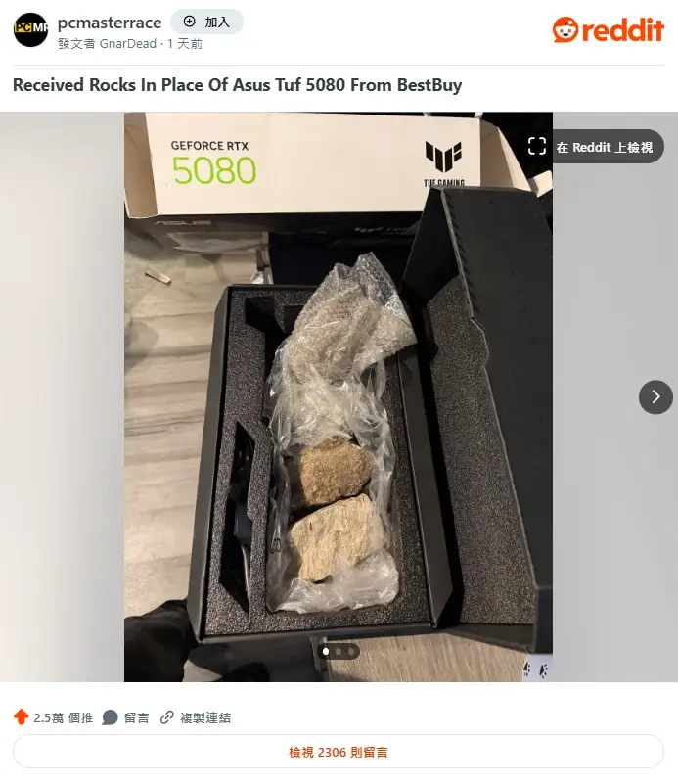Click the 檢視 2306 則留言 button
The image size is (678, 784).
pyautogui.click(x=339, y=752)
